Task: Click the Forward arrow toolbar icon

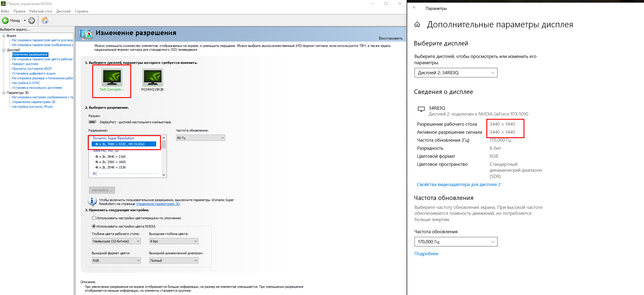Action: click(x=32, y=20)
